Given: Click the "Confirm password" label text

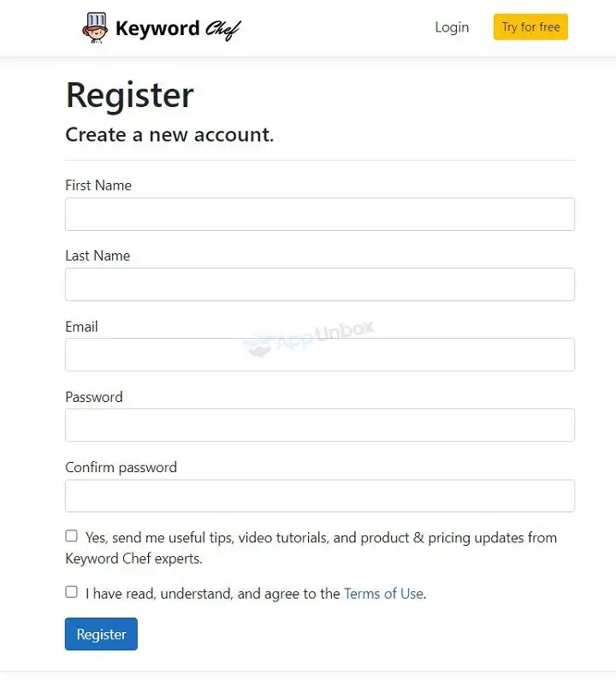Looking at the screenshot, I should (121, 467).
